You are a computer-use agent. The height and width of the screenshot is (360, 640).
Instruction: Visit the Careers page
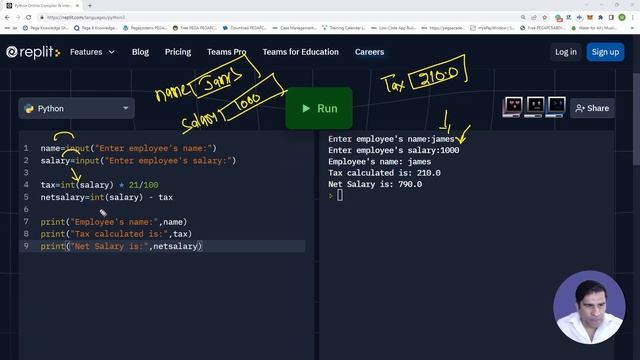(369, 52)
